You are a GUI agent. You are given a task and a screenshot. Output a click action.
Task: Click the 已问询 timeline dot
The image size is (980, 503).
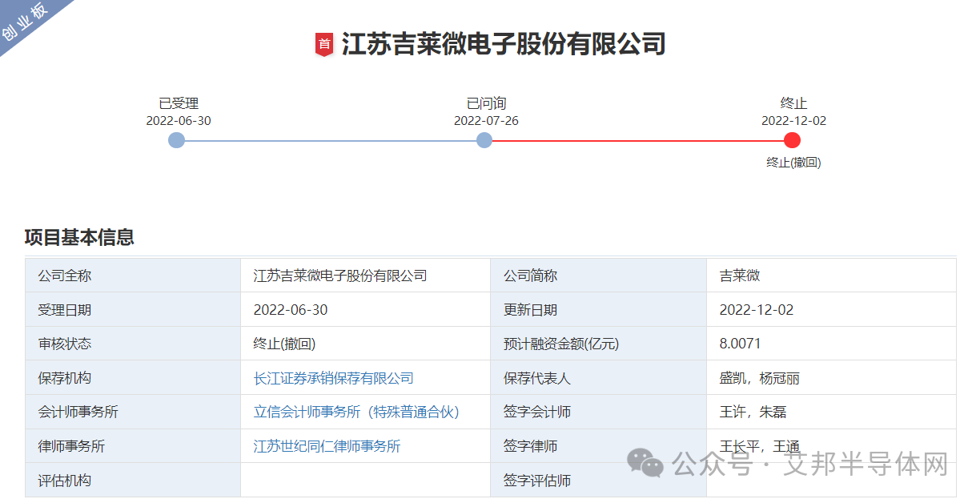[x=484, y=140]
